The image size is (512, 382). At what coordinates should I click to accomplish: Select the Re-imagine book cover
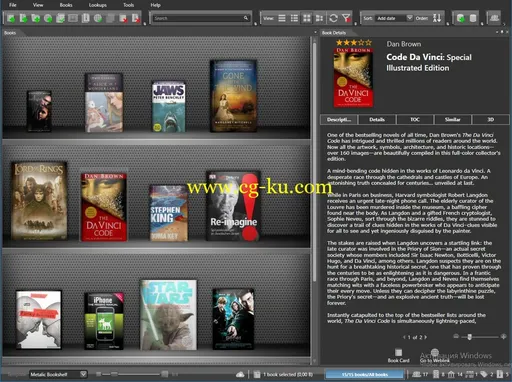pyautogui.click(x=233, y=206)
